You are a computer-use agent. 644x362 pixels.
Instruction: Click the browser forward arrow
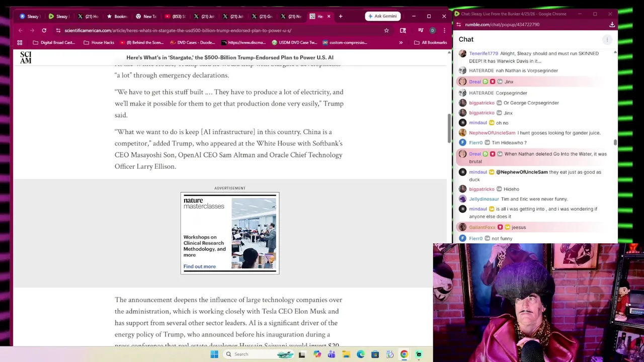click(32, 30)
